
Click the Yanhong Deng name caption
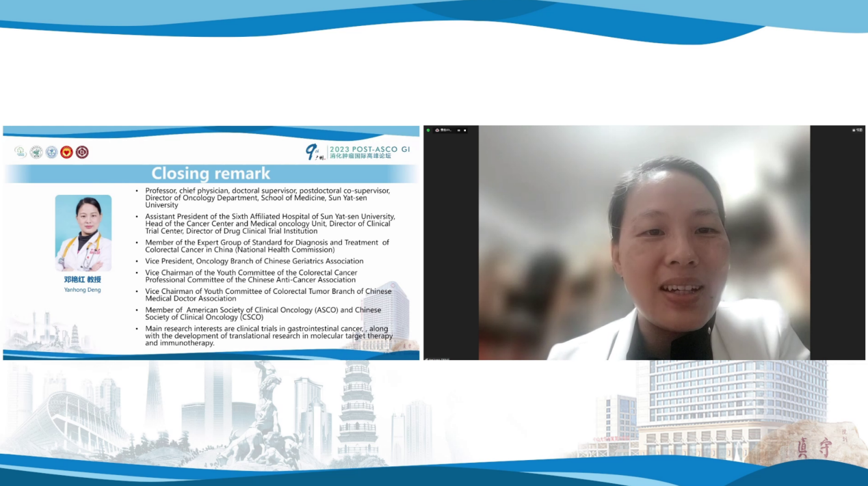pos(82,290)
